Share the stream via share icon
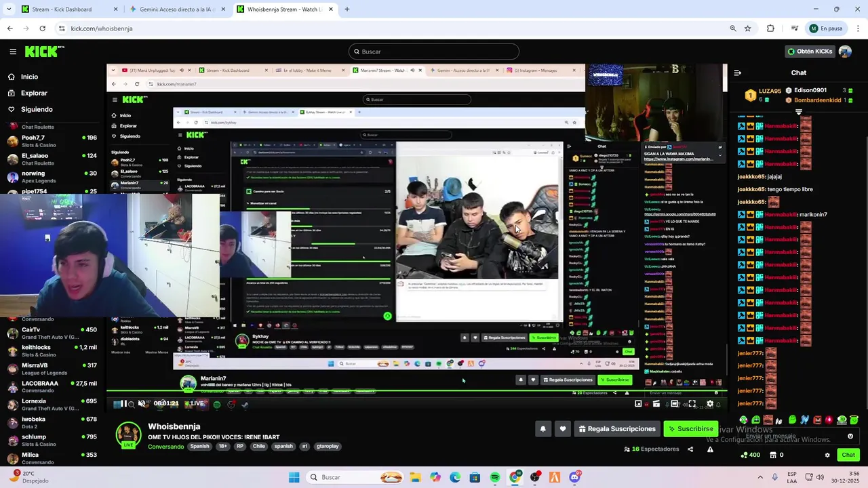 [690, 449]
